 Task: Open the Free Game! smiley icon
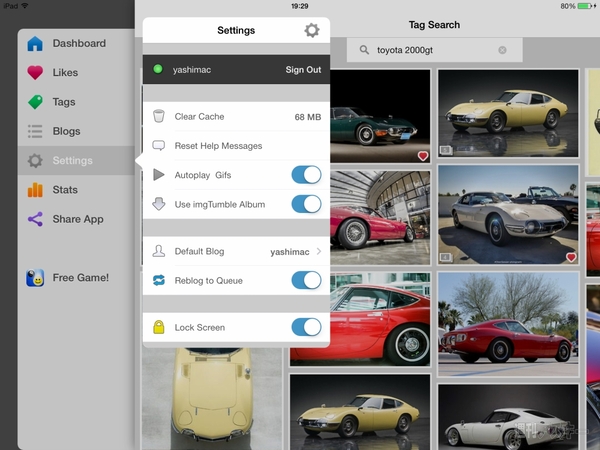[35, 278]
